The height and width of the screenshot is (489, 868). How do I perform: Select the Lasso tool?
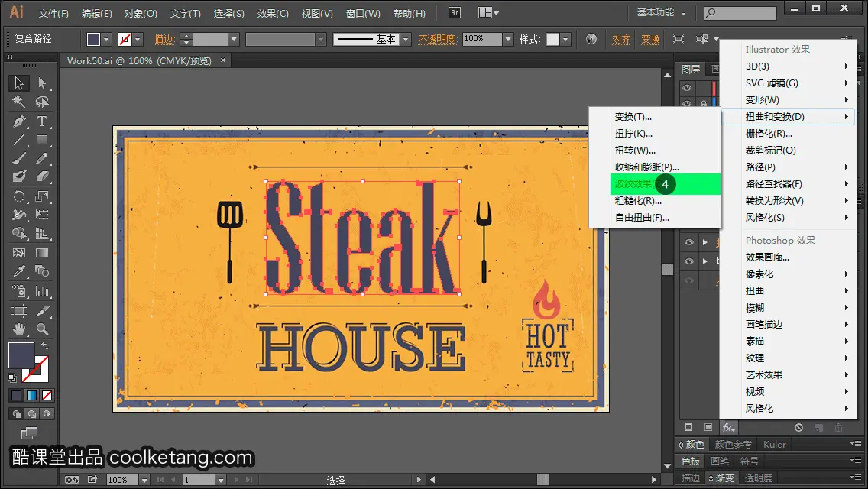coord(42,102)
